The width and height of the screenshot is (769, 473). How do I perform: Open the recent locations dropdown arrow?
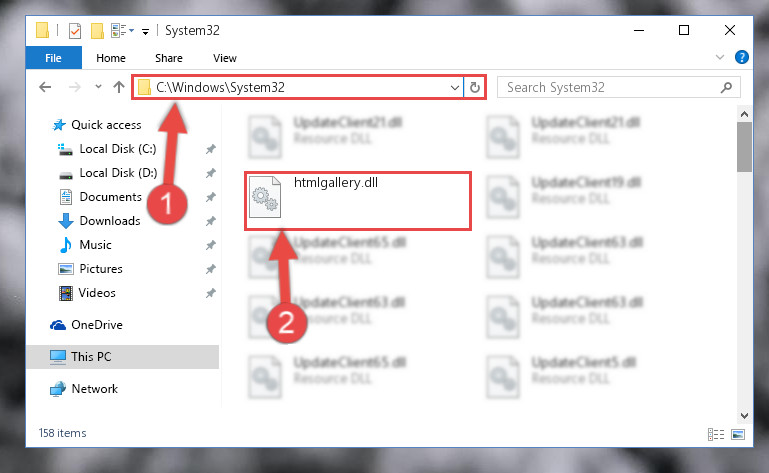pyautogui.click(x=98, y=87)
